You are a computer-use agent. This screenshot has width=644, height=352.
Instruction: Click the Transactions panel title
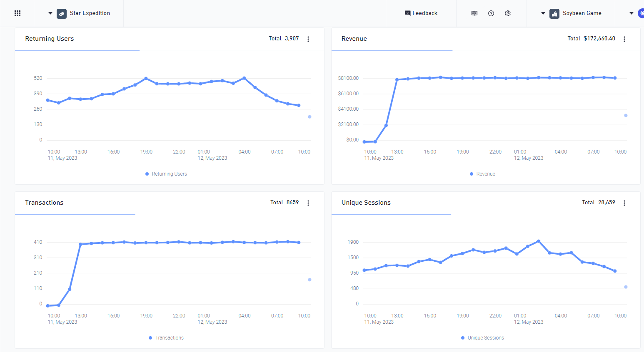click(44, 203)
